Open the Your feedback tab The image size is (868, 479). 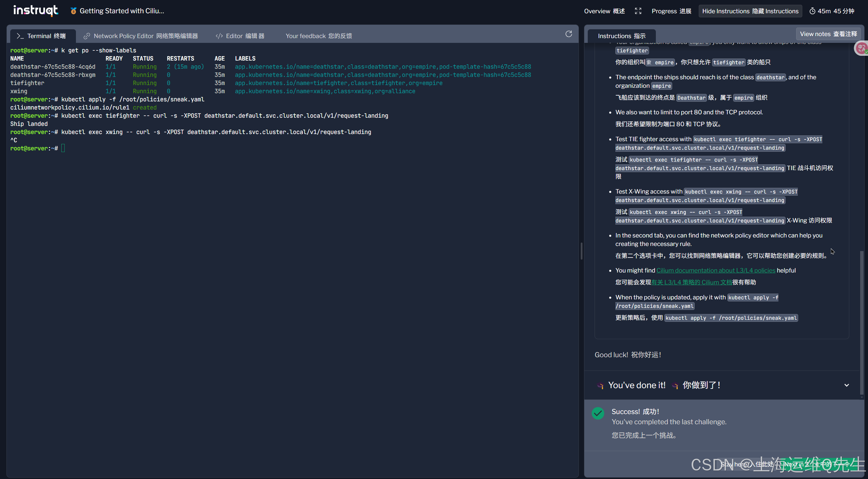click(318, 36)
